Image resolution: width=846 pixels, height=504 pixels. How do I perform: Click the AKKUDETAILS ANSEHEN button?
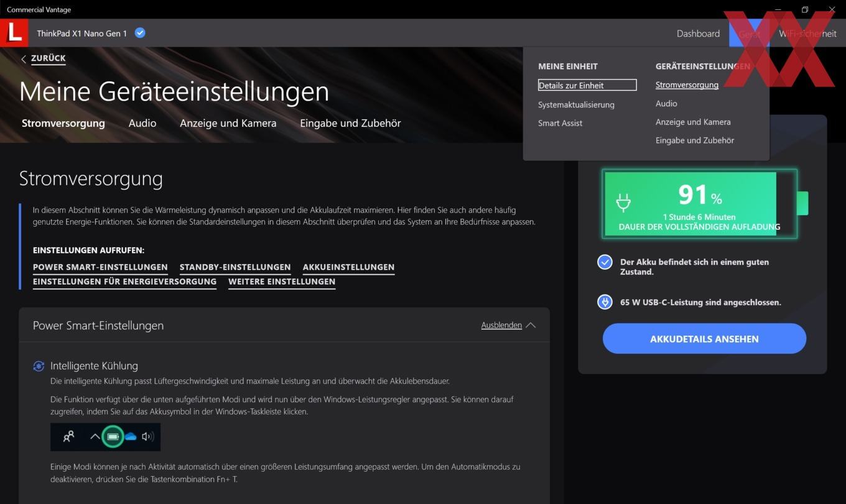point(704,339)
